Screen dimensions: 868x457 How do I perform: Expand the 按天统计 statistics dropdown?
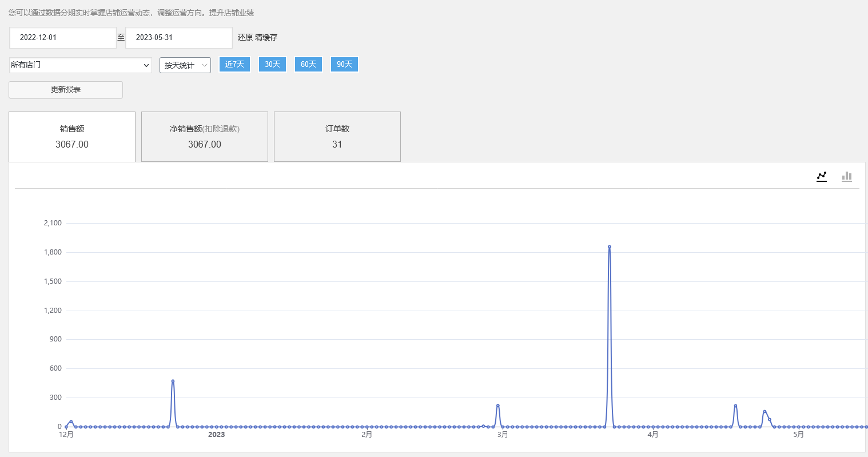pos(185,65)
